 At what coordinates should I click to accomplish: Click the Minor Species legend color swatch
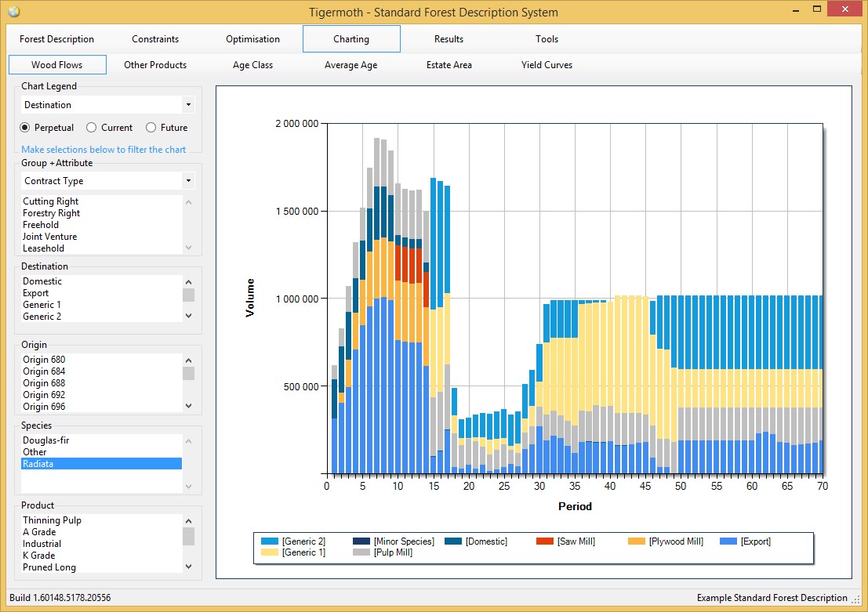[361, 541]
